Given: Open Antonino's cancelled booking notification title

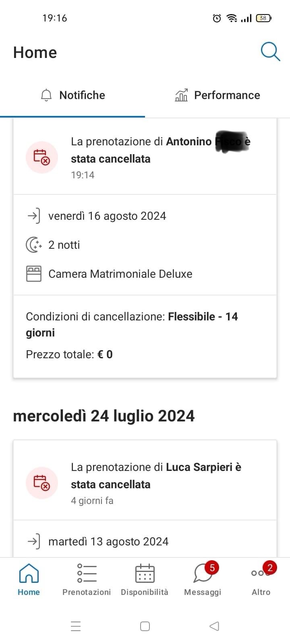Looking at the screenshot, I should coord(160,150).
